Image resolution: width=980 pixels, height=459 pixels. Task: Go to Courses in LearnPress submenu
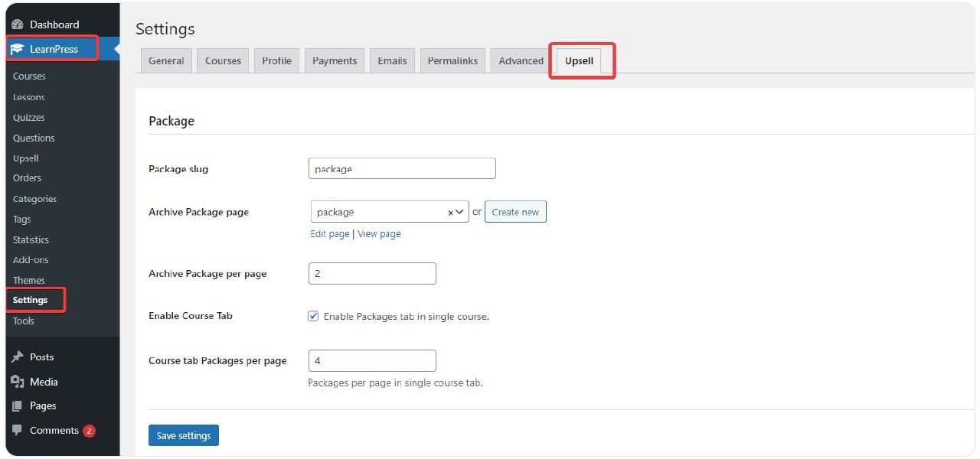29,76
